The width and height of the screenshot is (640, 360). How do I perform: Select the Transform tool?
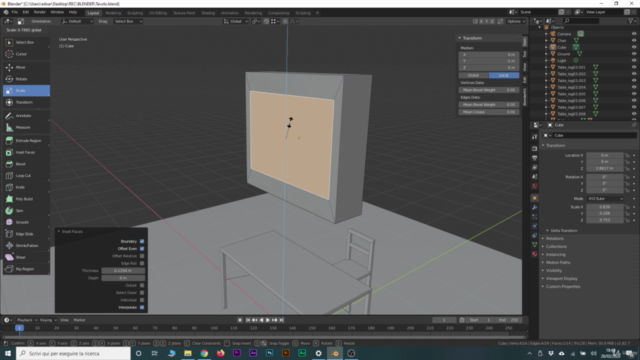click(26, 102)
